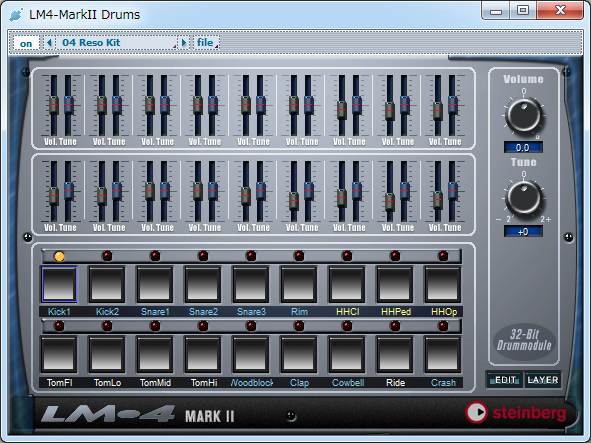Viewport: 591px width, 443px height.
Task: Trigger the Kick2 drum pad
Action: [x=107, y=285]
